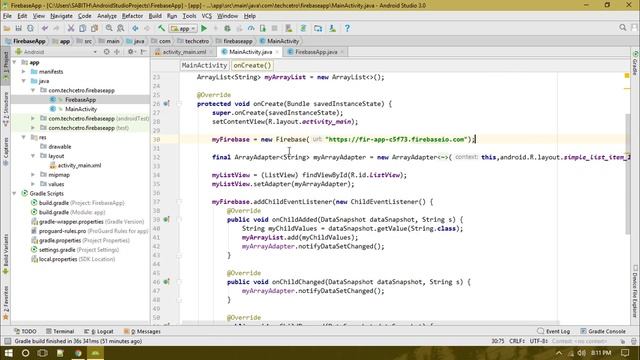Open the Gradle Console panel
The width and height of the screenshot is (640, 360).
pyautogui.click(x=602, y=331)
